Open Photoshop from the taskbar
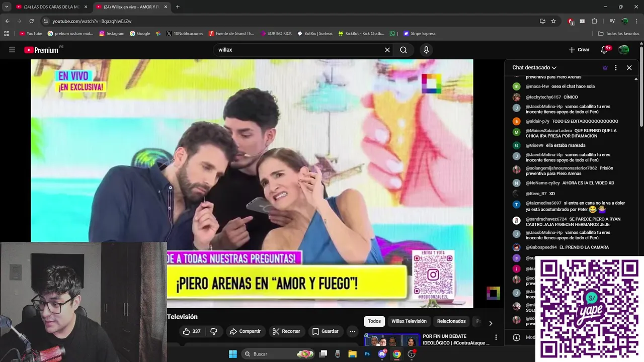This screenshot has height=362, width=644. point(367,354)
